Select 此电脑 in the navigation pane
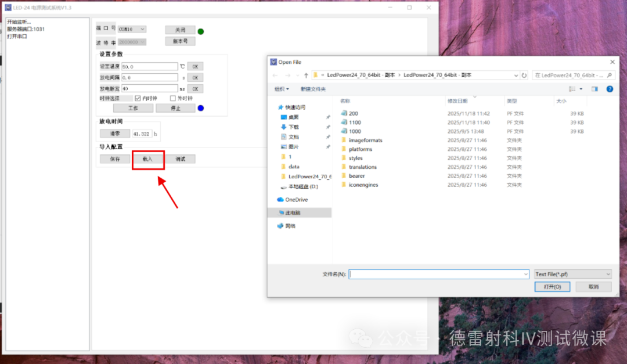Image resolution: width=627 pixels, height=364 pixels. (x=295, y=213)
